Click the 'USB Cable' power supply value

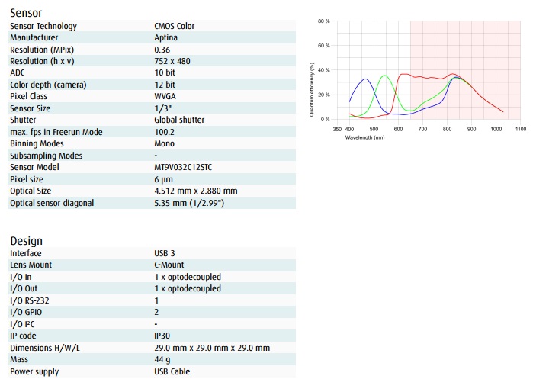(x=172, y=371)
